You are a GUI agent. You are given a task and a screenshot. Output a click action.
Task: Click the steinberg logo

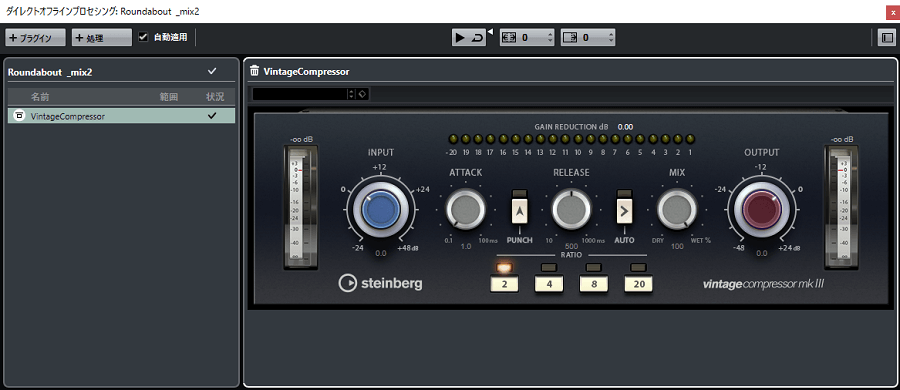(381, 283)
